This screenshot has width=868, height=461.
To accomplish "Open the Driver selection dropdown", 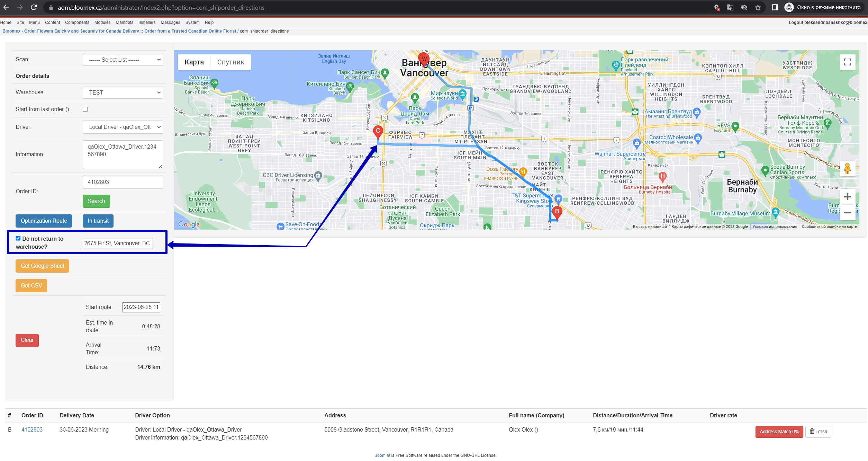I will point(123,127).
